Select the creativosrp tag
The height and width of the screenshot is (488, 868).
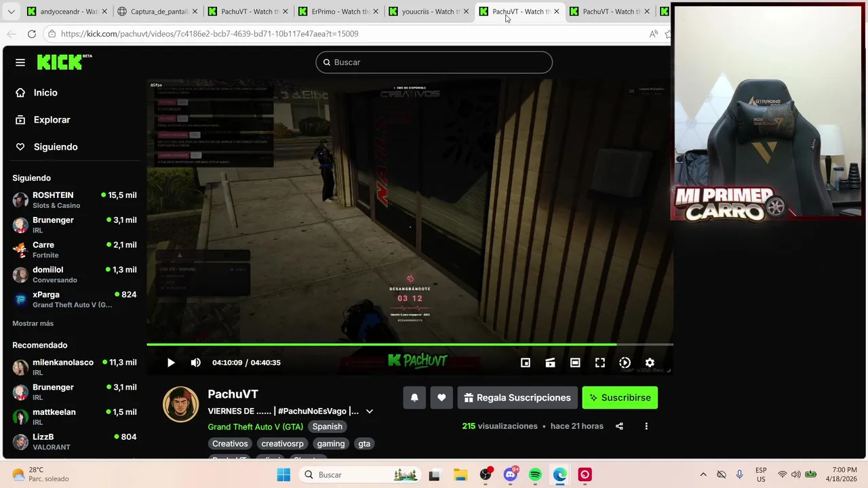282,444
